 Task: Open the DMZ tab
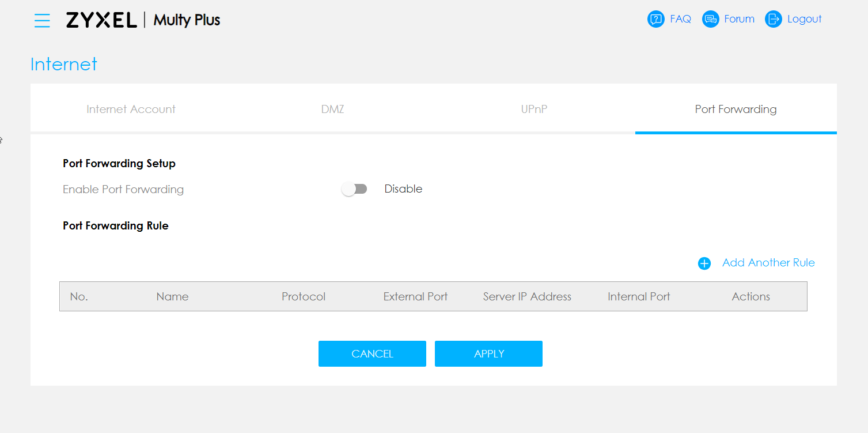click(x=332, y=109)
